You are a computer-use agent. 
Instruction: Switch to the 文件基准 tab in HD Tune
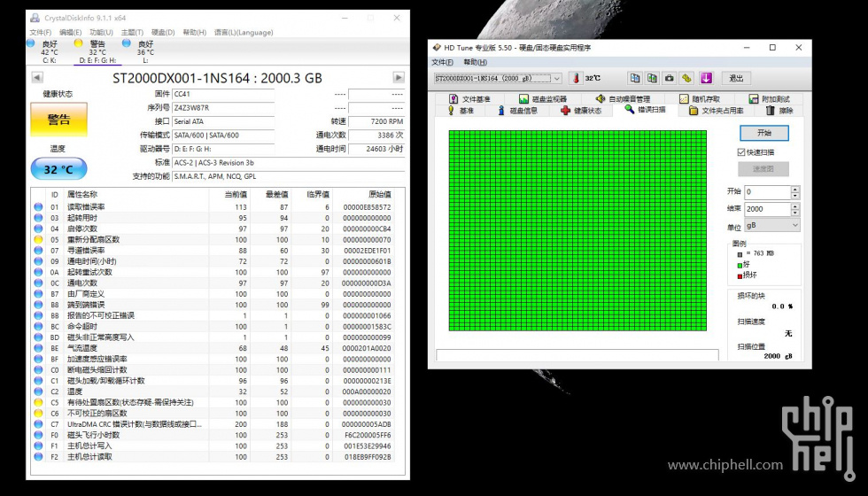click(x=469, y=99)
